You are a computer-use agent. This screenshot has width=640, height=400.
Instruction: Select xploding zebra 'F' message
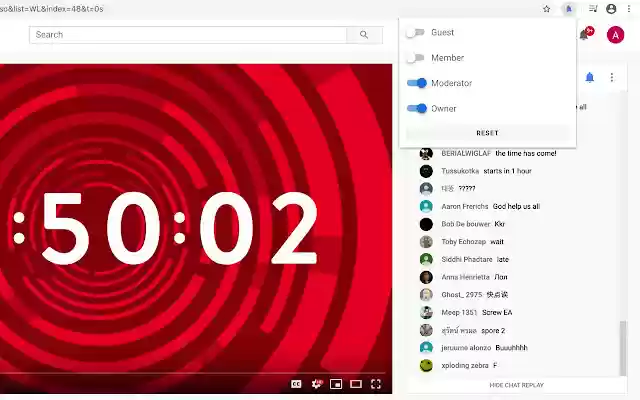click(x=495, y=365)
